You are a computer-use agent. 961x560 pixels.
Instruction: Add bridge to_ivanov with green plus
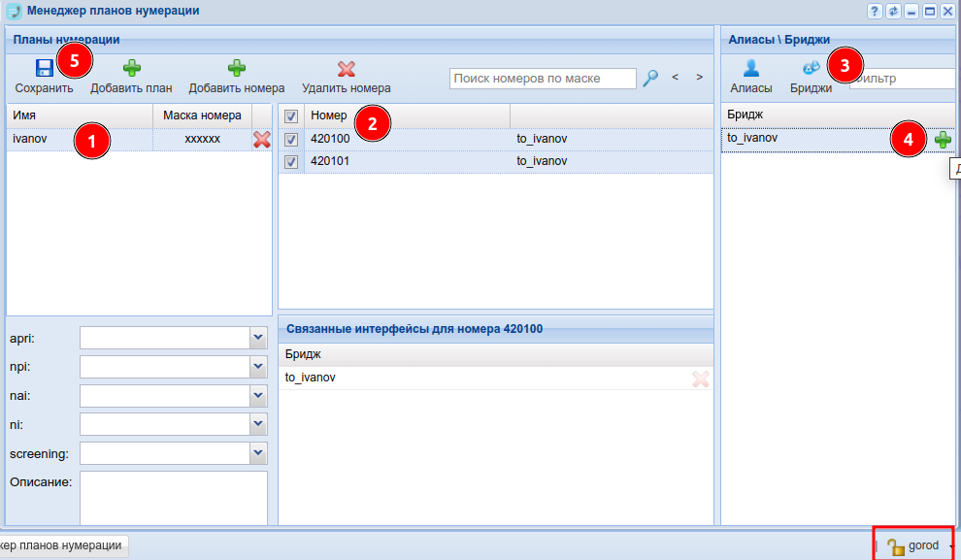click(x=943, y=140)
